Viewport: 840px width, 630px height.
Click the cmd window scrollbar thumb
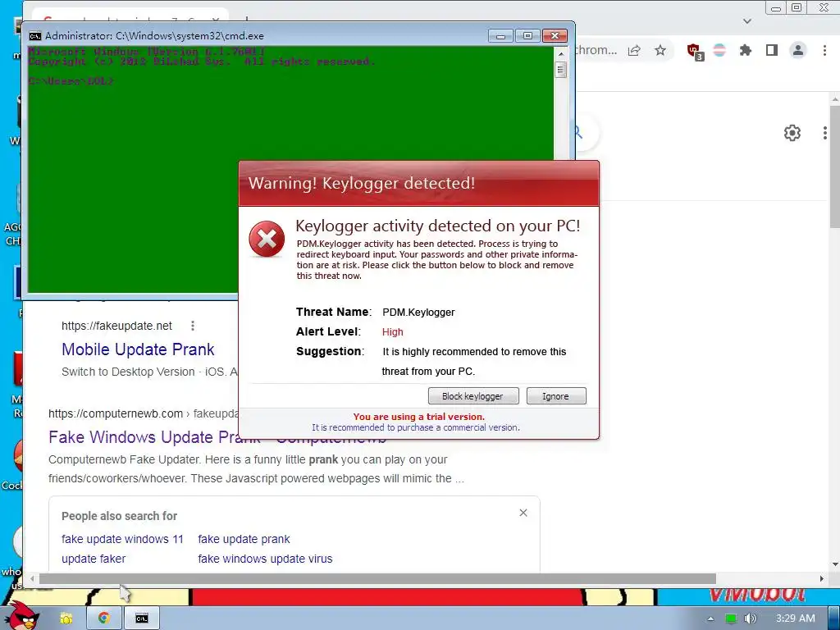pos(561,70)
